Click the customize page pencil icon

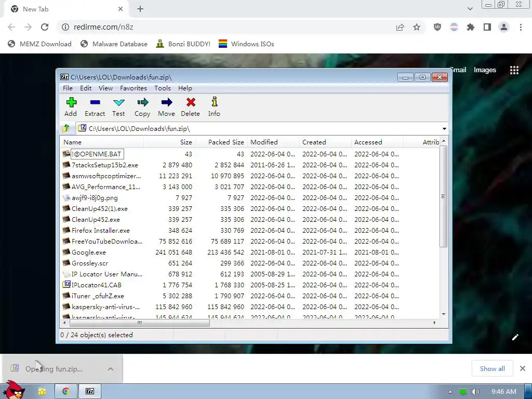[515, 337]
